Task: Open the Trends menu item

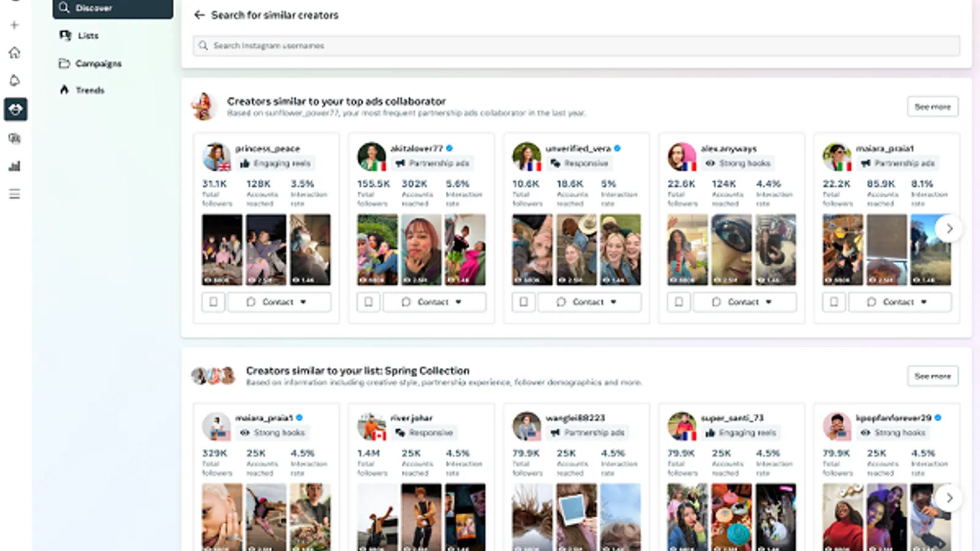Action: (x=81, y=90)
